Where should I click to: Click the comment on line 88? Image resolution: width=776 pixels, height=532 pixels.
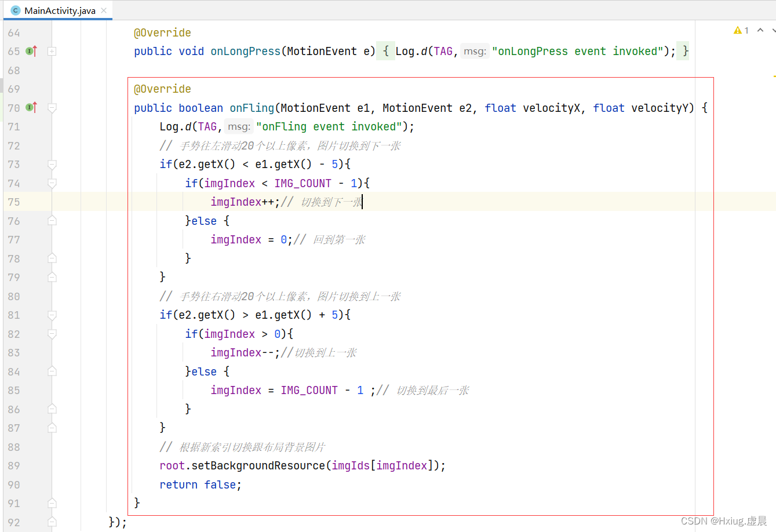coord(242,447)
